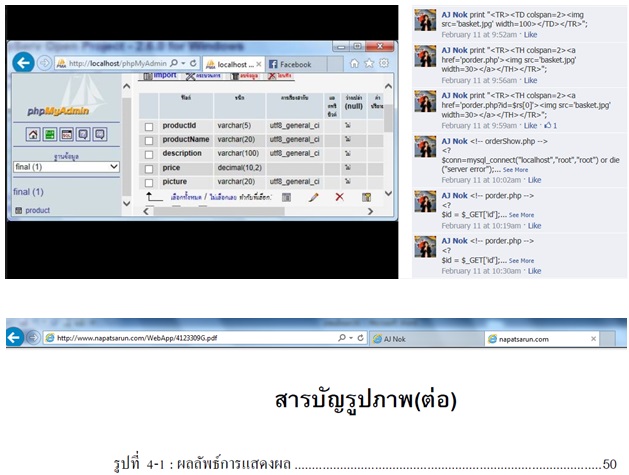Check the productId field checkbox
This screenshot has width=629, height=475.
tap(149, 126)
